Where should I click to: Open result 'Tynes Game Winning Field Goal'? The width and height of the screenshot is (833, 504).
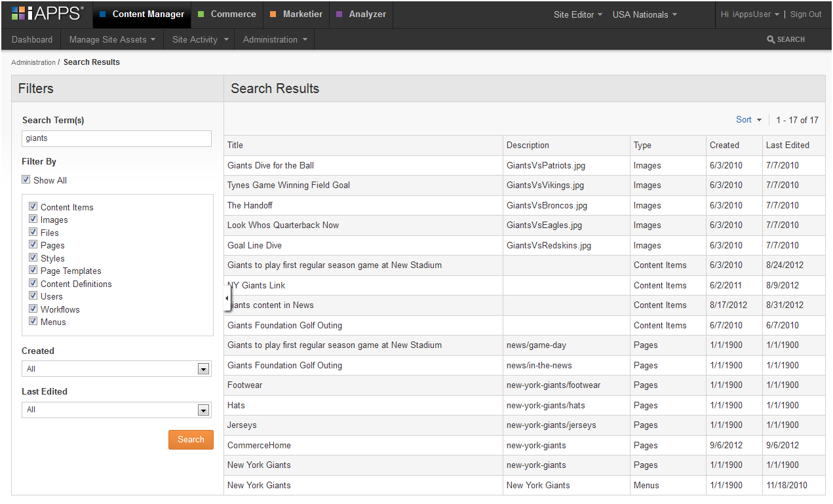point(288,185)
